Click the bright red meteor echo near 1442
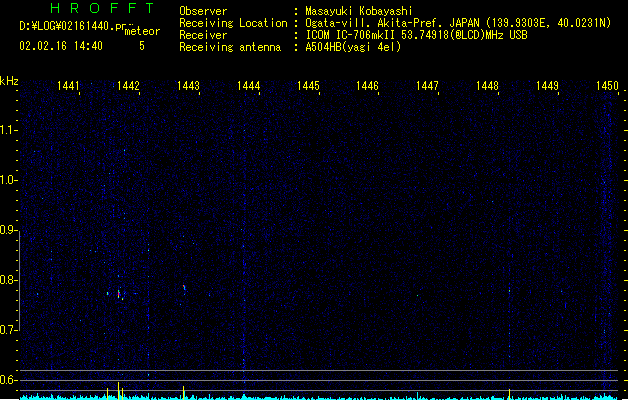The width and height of the screenshot is (629, 400). pyautogui.click(x=119, y=294)
